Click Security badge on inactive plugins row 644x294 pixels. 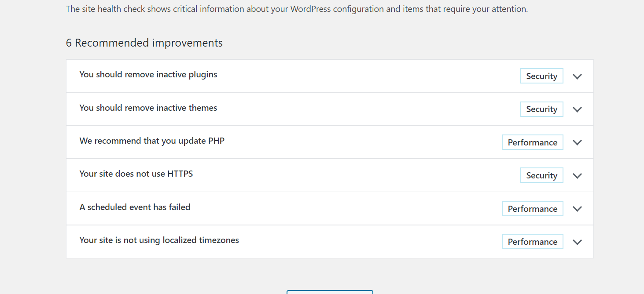tap(541, 76)
